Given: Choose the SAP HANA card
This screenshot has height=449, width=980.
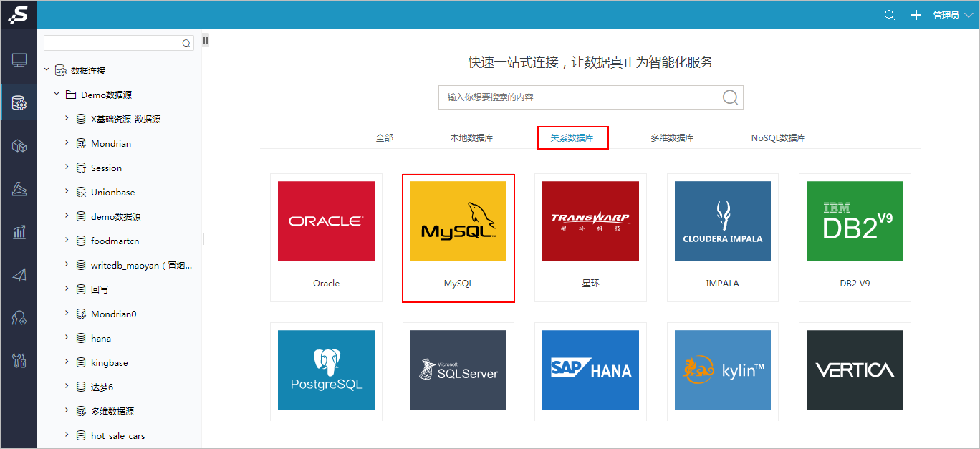Looking at the screenshot, I should [590, 371].
